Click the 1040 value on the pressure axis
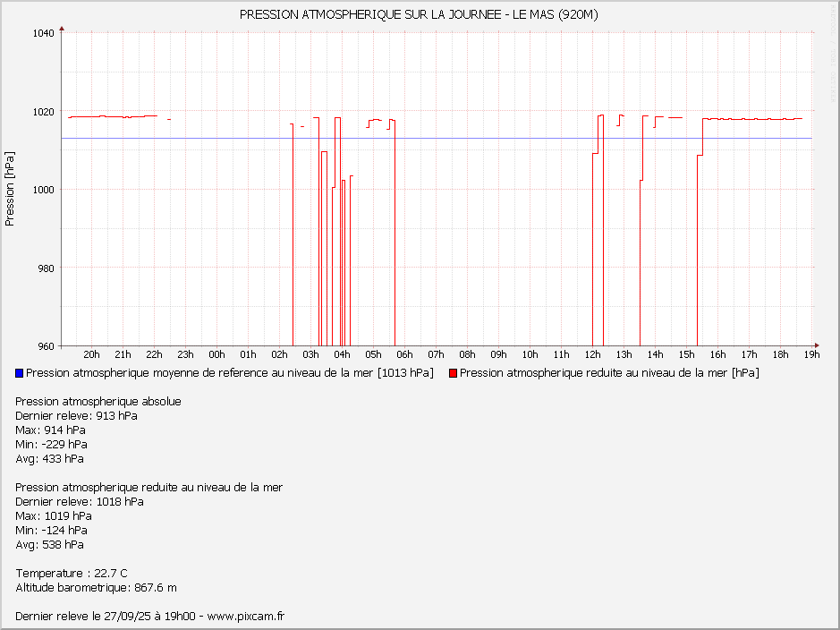Screen dimensions: 840x630 pos(44,33)
